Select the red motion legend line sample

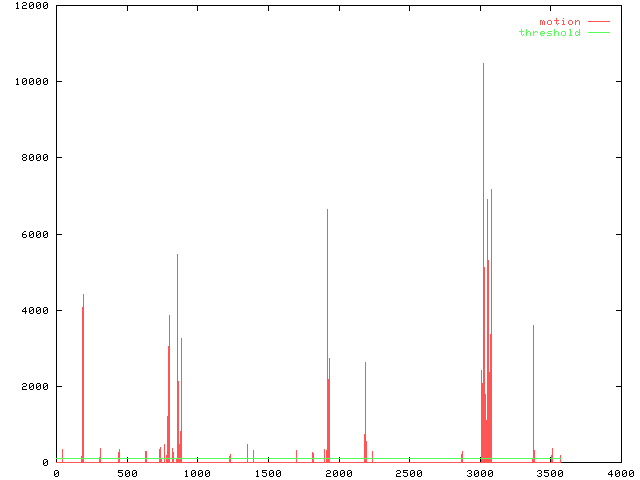click(598, 21)
